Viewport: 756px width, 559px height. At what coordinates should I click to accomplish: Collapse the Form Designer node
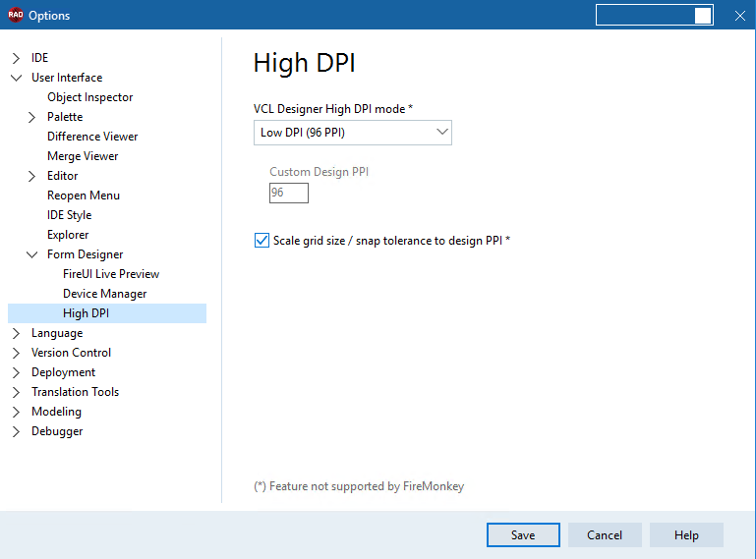(31, 254)
